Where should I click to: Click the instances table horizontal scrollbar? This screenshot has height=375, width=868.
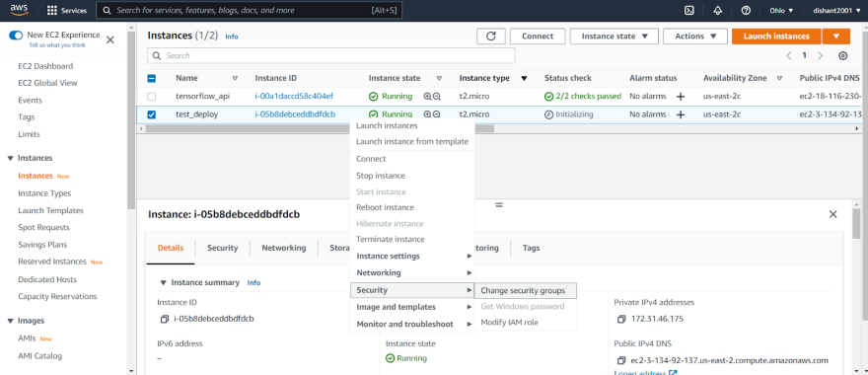point(320,128)
